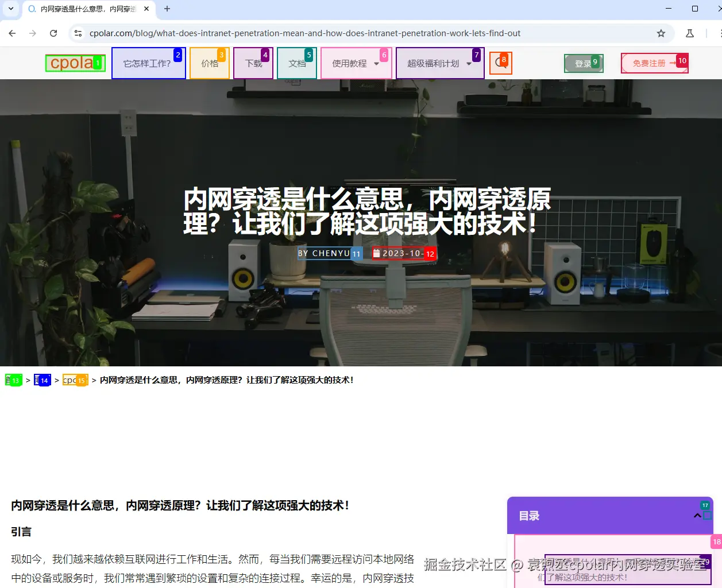View site information next to the URL
This screenshot has height=588, width=722.
[78, 33]
